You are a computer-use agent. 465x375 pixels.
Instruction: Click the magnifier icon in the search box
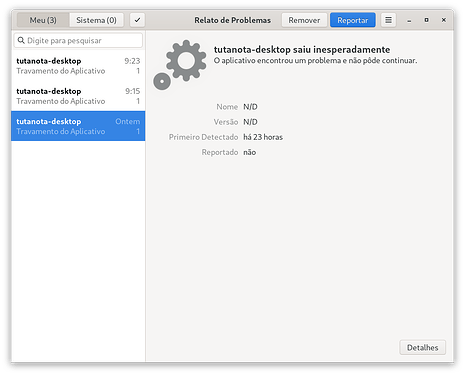21,40
